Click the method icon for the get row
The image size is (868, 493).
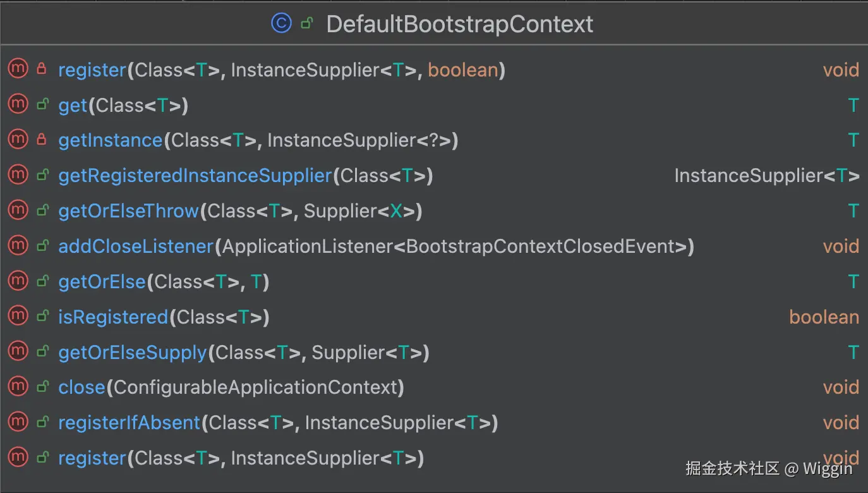tap(18, 104)
